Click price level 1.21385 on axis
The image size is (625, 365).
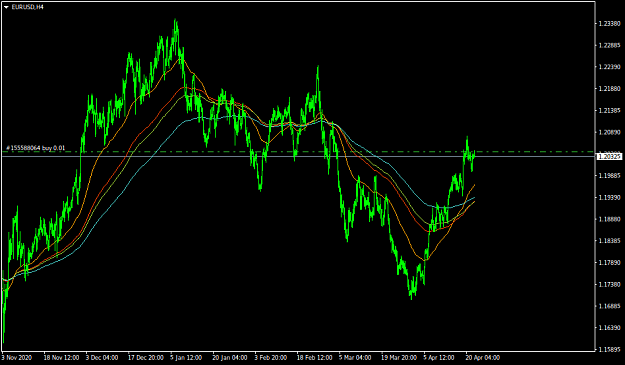610,110
